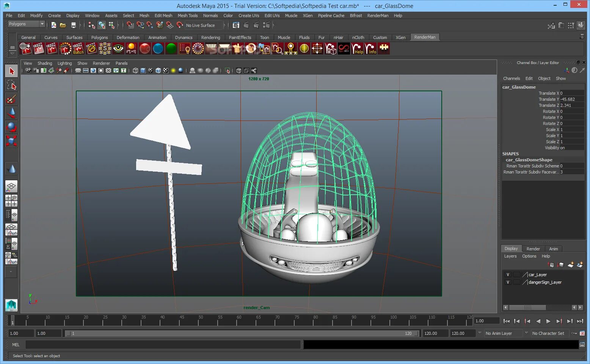
Task: Switch to the Rendering shelf tab
Action: coord(210,37)
